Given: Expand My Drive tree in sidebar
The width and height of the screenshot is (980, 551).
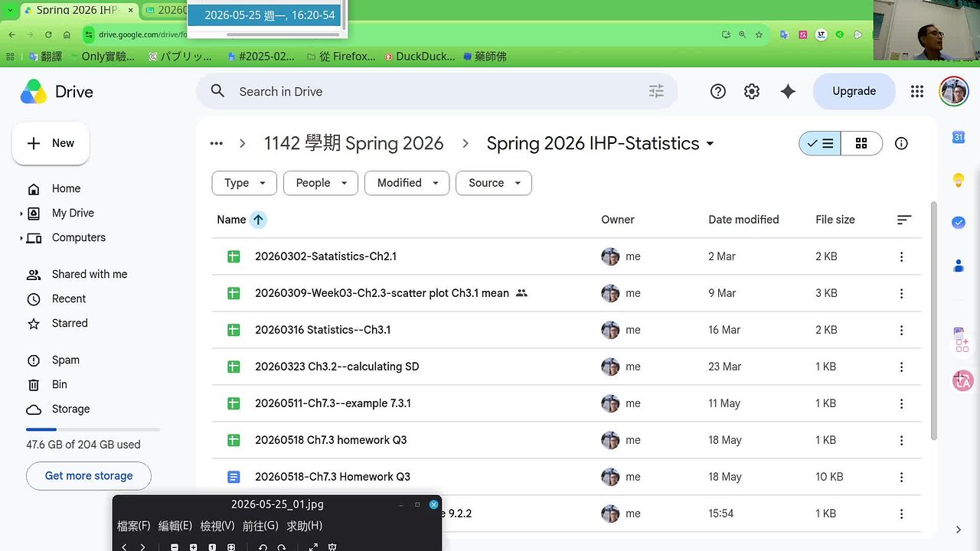Looking at the screenshot, I should (21, 214).
